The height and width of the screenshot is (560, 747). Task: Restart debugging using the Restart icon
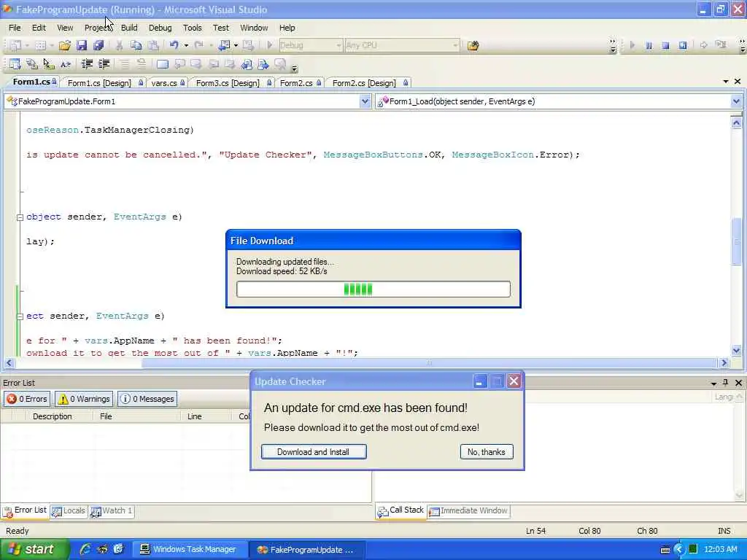683,45
